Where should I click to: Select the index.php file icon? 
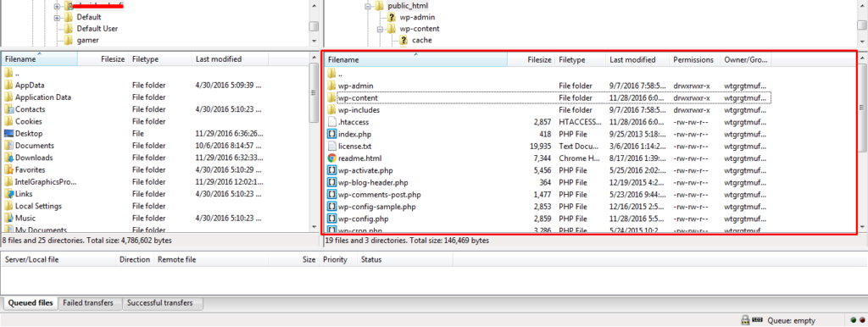click(x=331, y=134)
